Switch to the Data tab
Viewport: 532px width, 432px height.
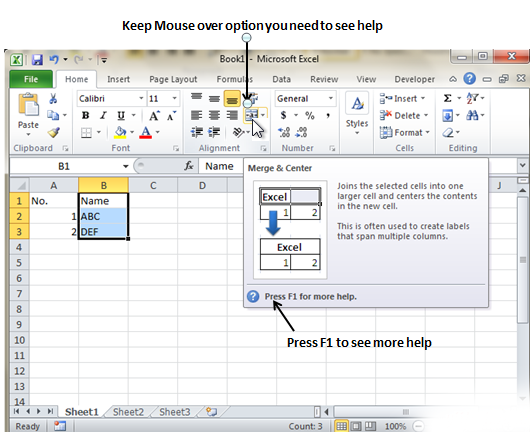tap(281, 79)
